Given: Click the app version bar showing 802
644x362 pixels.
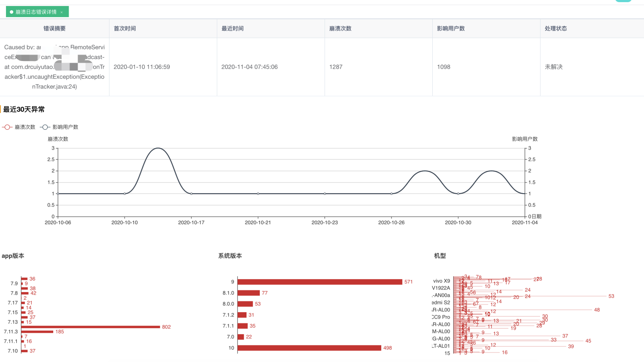Looking at the screenshot, I should click(x=91, y=327).
